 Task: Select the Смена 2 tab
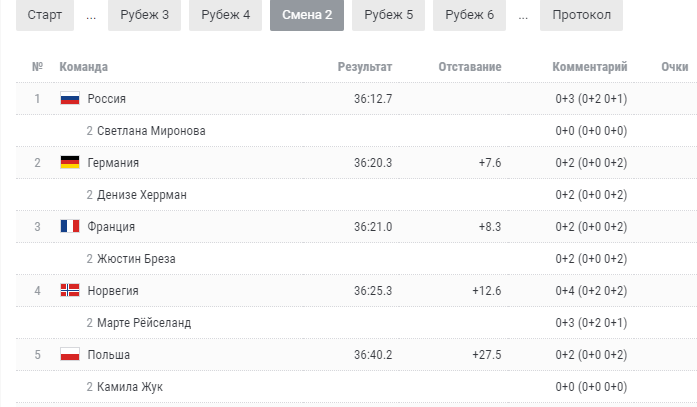click(x=307, y=15)
